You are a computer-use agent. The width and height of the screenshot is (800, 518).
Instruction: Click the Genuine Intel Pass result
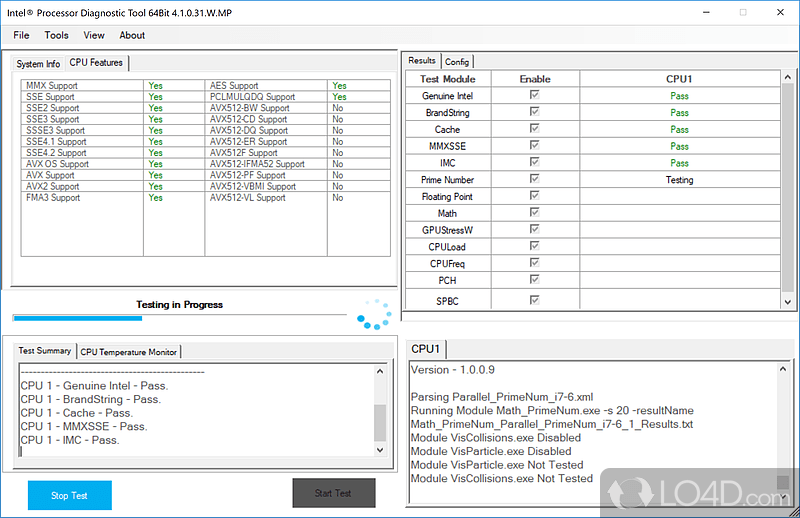pyautogui.click(x=679, y=96)
